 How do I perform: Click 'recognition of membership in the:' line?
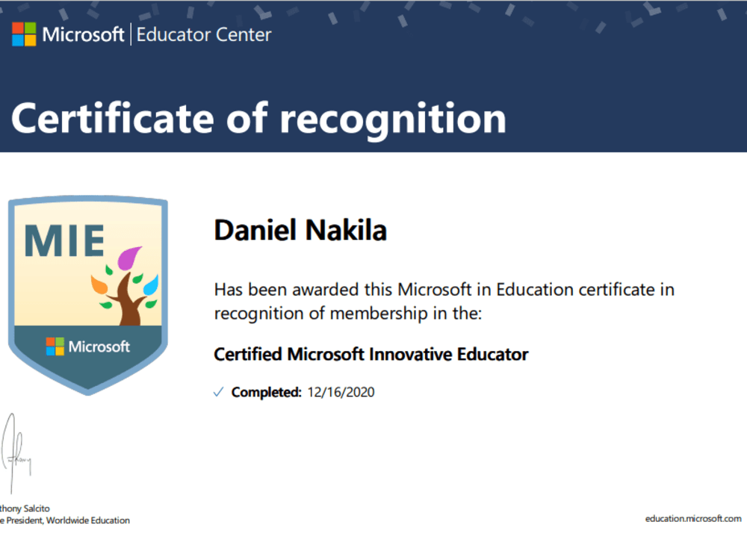click(x=348, y=314)
